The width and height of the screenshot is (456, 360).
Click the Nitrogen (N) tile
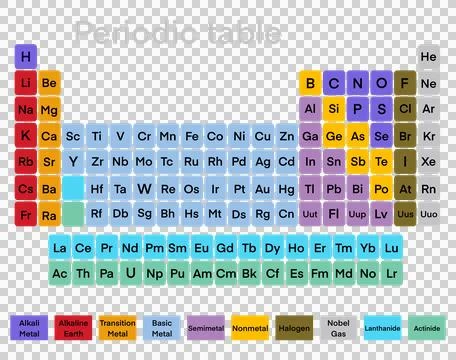coord(358,83)
